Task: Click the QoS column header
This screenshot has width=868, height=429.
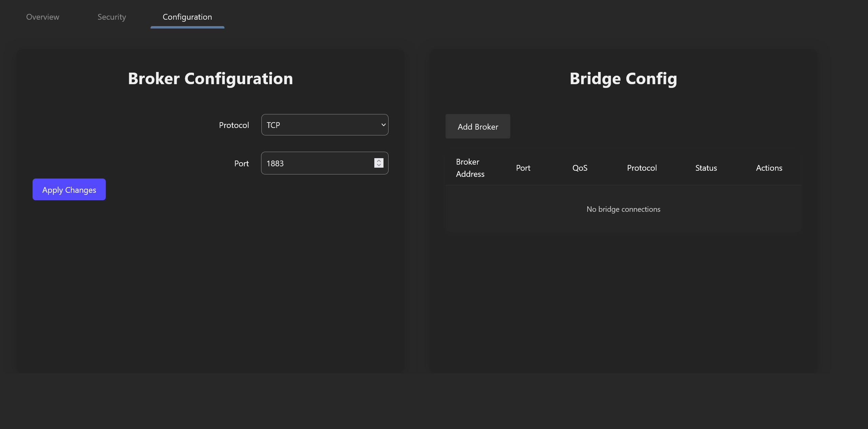Action: tap(579, 168)
